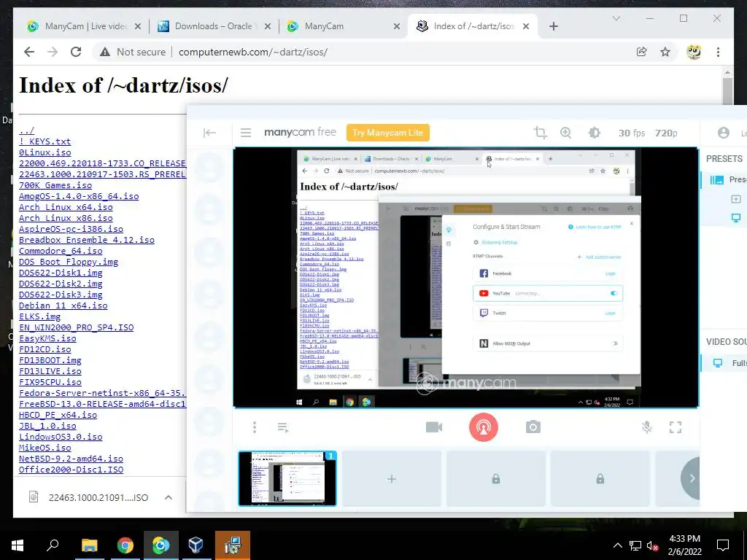Select preset thumbnail number one
Viewport: 747px width, 560px height.
[x=287, y=478]
